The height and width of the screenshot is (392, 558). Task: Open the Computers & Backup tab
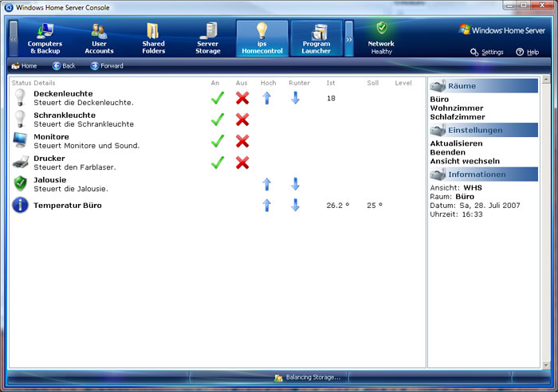(x=45, y=38)
